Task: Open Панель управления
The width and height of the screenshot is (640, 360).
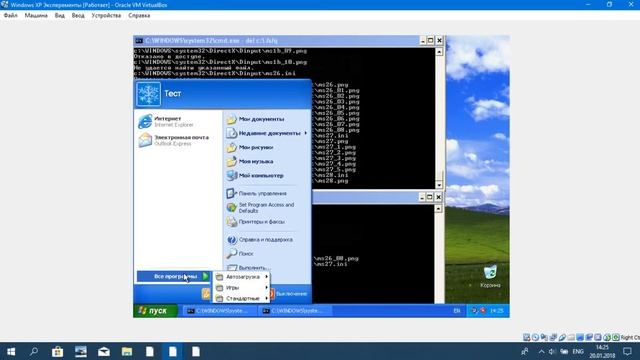Action: point(256,193)
